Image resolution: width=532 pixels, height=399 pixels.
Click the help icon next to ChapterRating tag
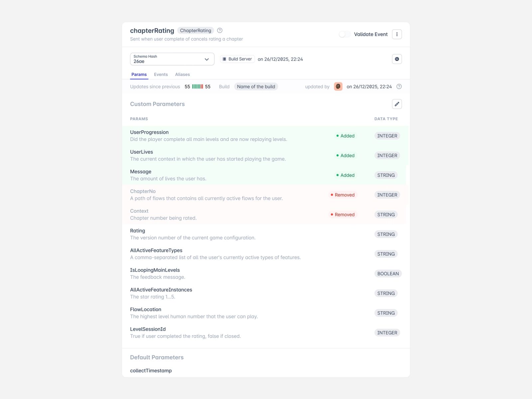(220, 31)
